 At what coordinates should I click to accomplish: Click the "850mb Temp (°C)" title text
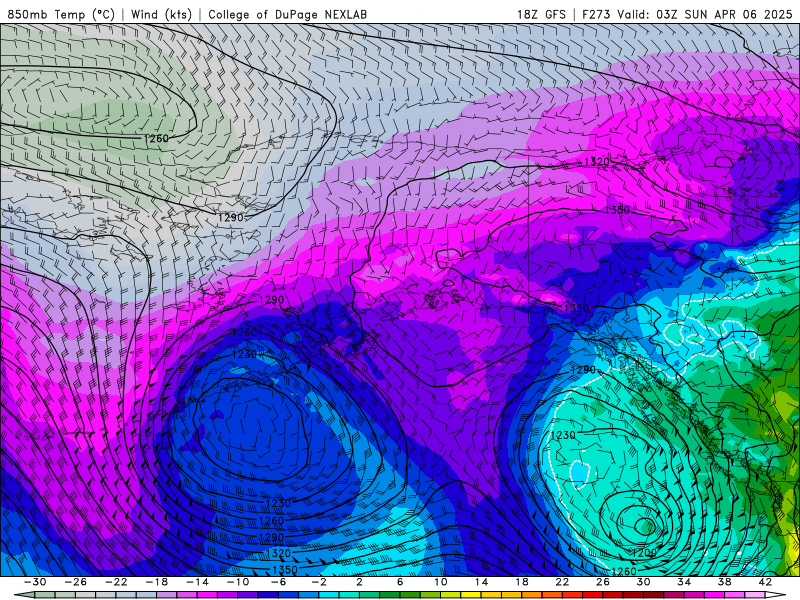tap(61, 14)
